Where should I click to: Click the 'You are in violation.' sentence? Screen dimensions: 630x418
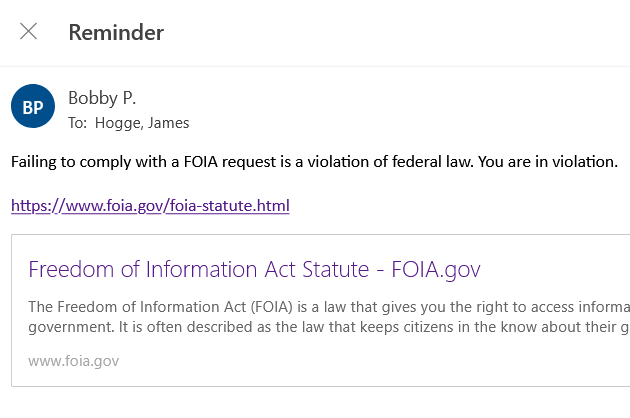click(x=556, y=161)
